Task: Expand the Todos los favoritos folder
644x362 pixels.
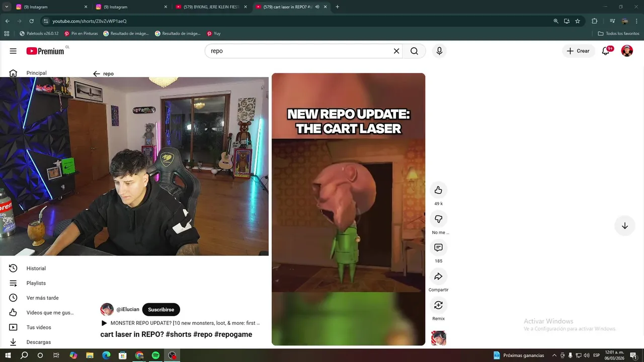Action: (x=618, y=34)
